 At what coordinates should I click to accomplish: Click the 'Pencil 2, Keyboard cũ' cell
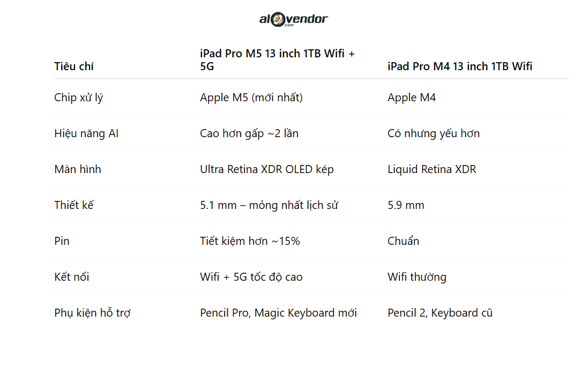tap(440, 313)
